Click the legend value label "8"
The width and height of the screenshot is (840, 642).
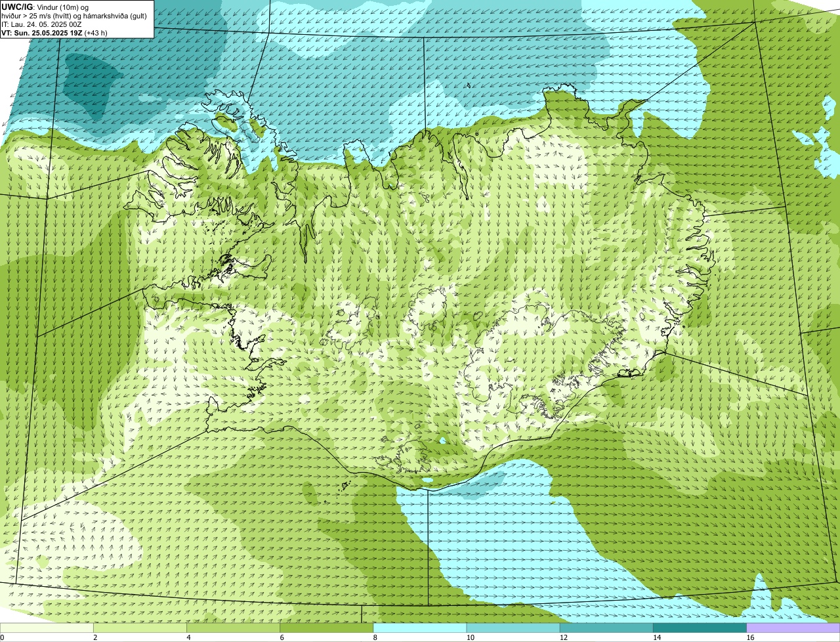[x=375, y=637]
